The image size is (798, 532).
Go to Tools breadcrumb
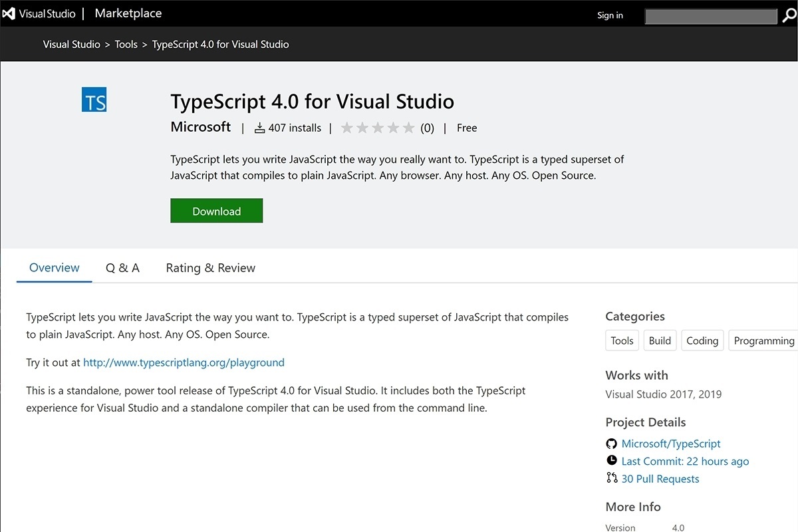[x=126, y=45]
